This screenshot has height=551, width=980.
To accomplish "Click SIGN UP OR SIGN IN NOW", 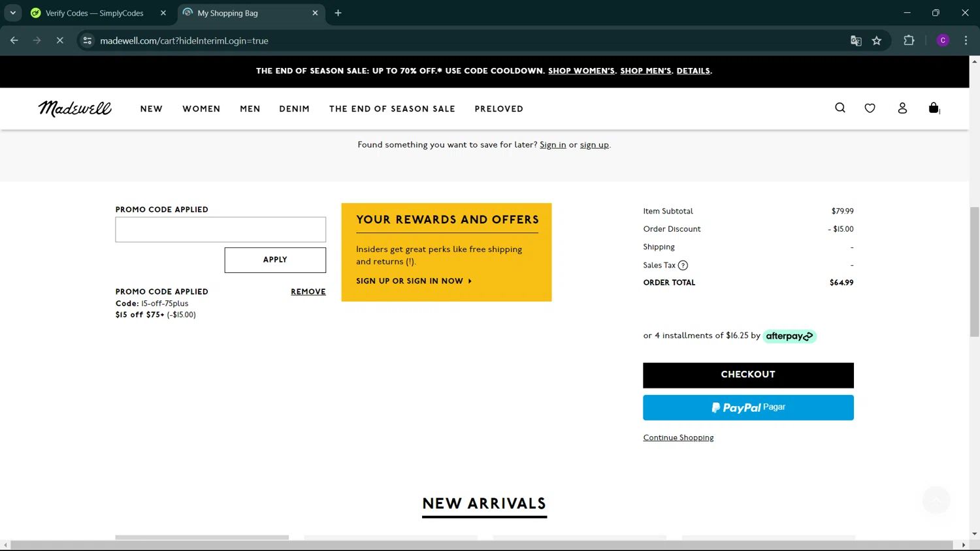I will point(414,281).
